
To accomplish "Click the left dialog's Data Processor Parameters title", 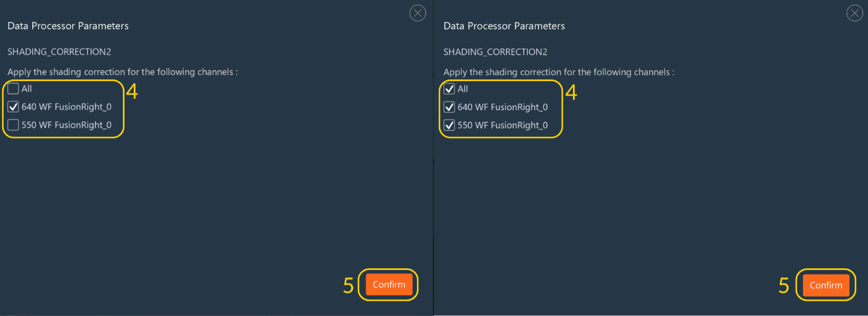I will click(68, 26).
